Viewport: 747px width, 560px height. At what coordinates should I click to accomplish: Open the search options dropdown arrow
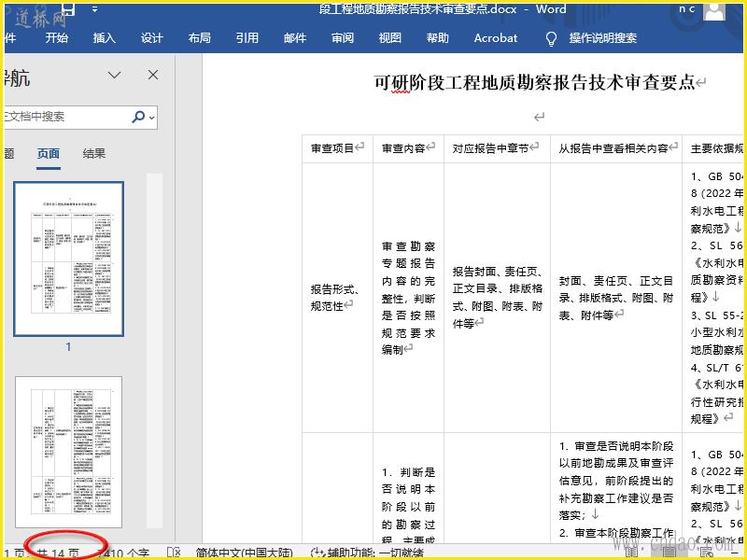click(x=151, y=118)
